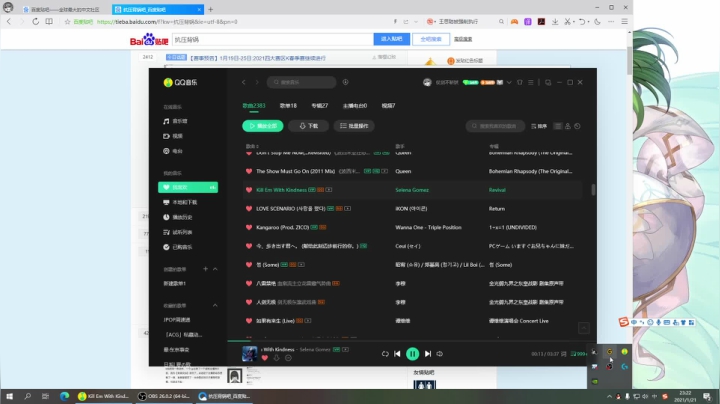Viewport: 720px width, 404px height.
Task: Show lyrics with the 词 icon
Action: [563, 354]
